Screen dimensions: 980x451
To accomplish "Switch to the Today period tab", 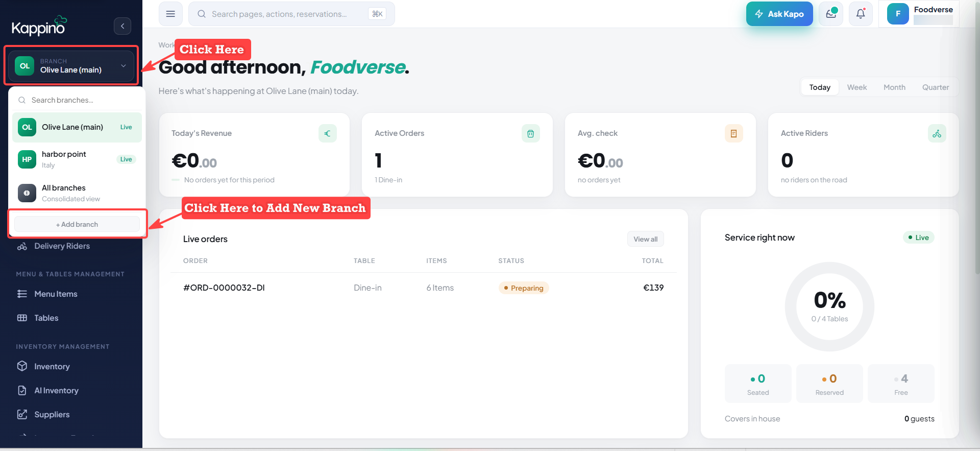I will [x=820, y=87].
